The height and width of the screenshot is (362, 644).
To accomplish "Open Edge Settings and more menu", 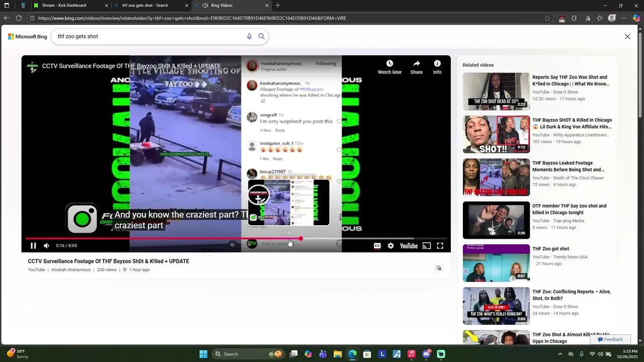I will [x=624, y=18].
